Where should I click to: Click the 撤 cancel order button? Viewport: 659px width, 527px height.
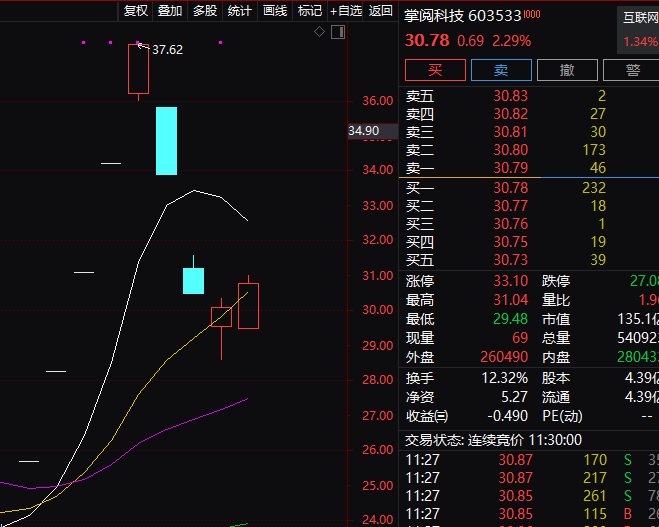(x=567, y=70)
